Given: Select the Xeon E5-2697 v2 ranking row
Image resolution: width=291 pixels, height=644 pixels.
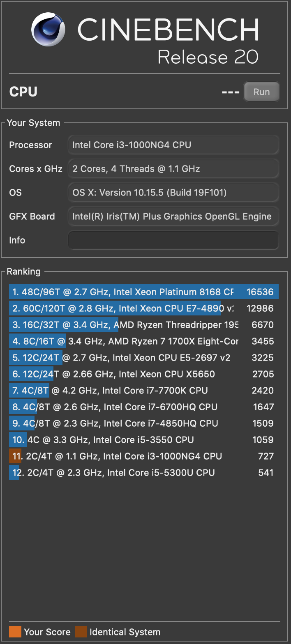Looking at the screenshot, I should (144, 358).
